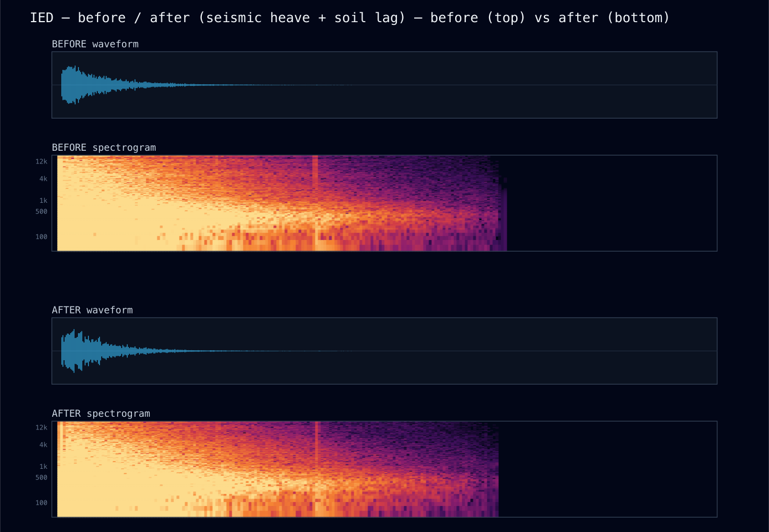Click the 100 tick on BEFORE spectrogram
This screenshot has height=532, width=769.
42,237
